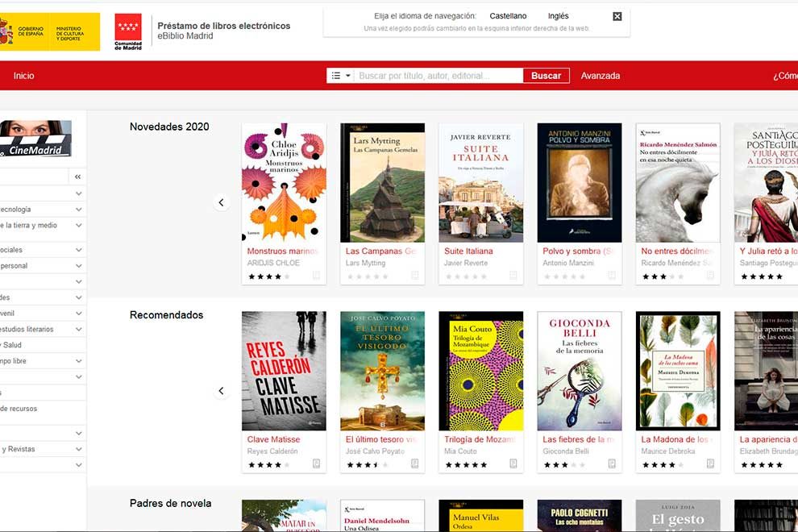
Task: Click author name 'Lars Mytting'
Action: pyautogui.click(x=365, y=264)
